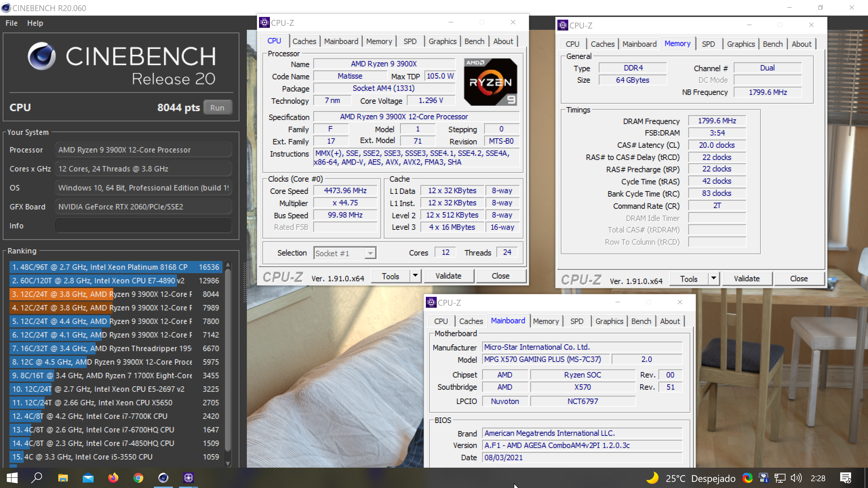Viewport: 868px width, 488px height.
Task: Open Cinebench Help menu
Action: point(35,23)
